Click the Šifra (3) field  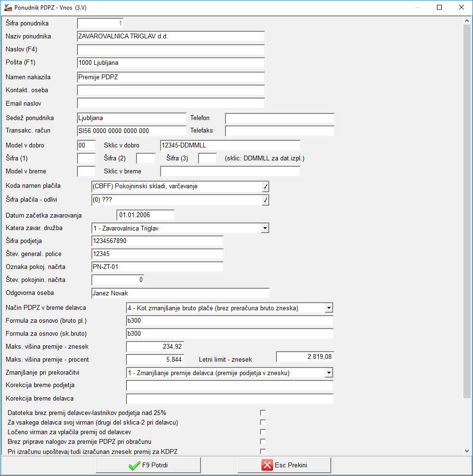(208, 159)
